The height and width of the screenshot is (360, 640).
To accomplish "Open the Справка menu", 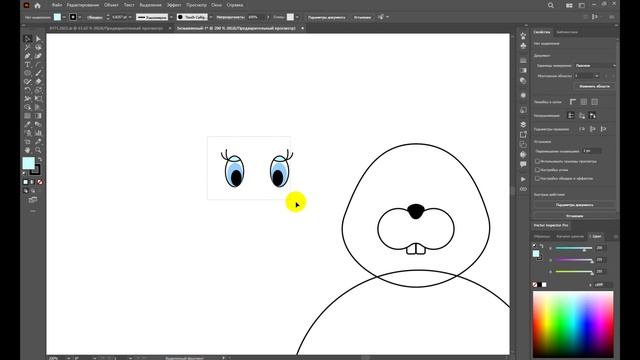I will coord(235,5).
